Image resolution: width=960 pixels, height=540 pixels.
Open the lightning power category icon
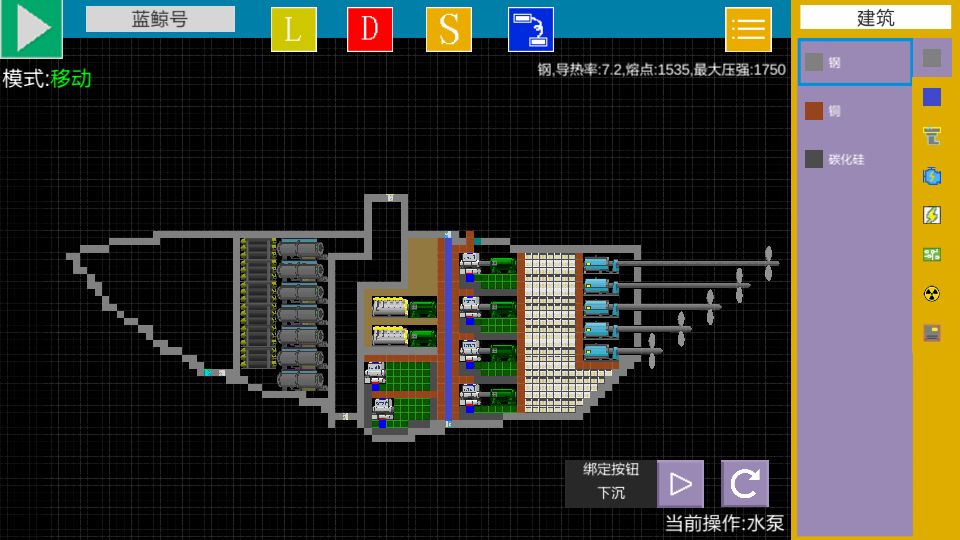[x=932, y=215]
